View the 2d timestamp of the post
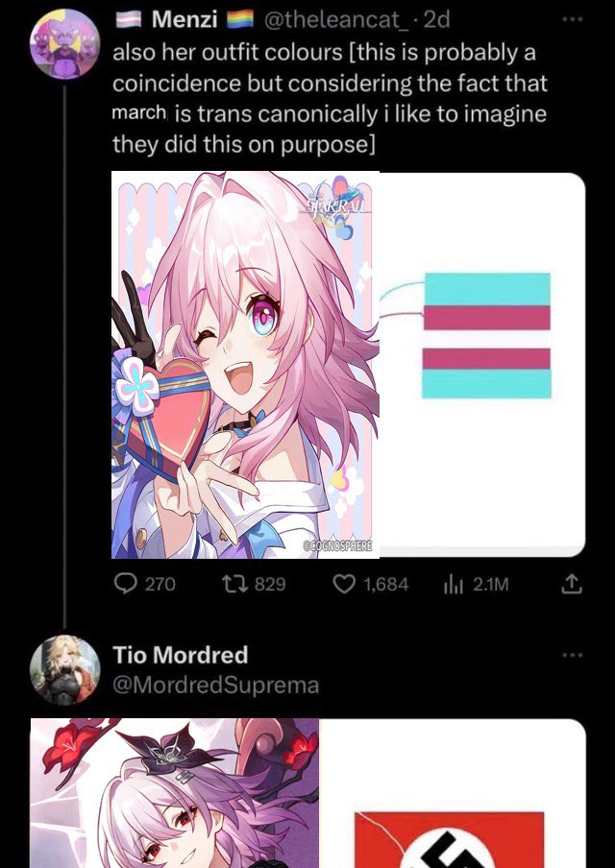This screenshot has width=615, height=868. click(x=436, y=20)
